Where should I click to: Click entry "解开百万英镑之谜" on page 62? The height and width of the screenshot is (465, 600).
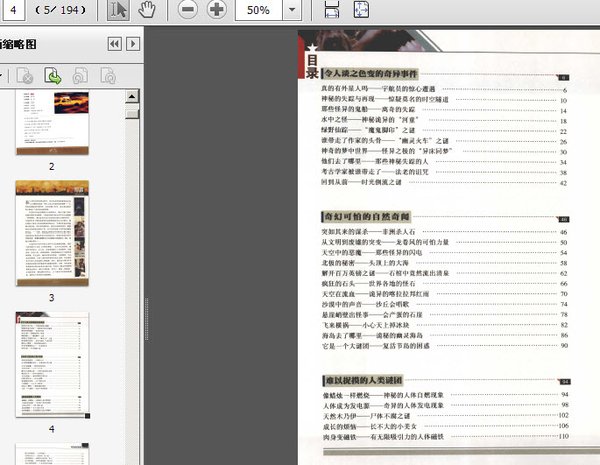[x=385, y=273]
